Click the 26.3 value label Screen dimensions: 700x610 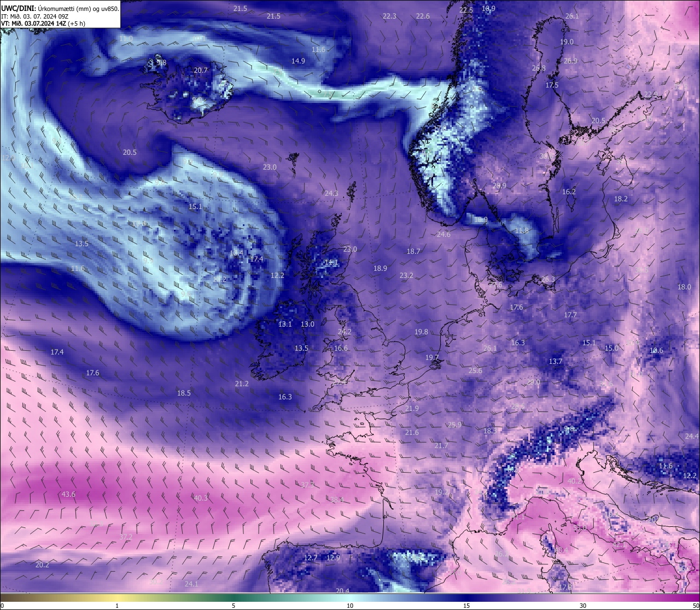click(547, 280)
